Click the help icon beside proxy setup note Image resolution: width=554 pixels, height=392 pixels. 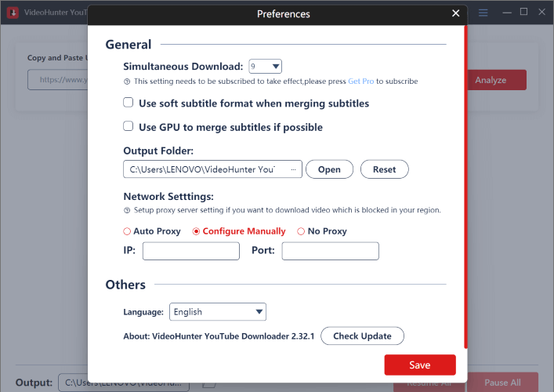point(127,210)
